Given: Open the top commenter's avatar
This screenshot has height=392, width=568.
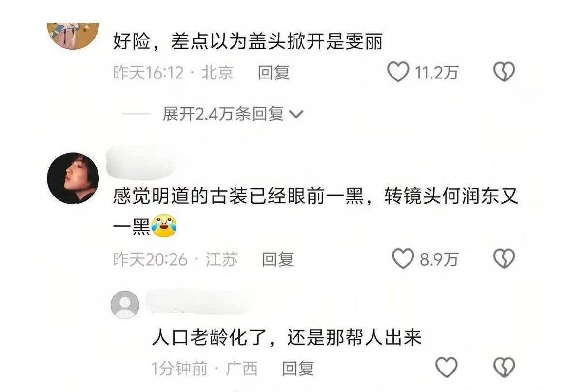Looking at the screenshot, I should pyautogui.click(x=73, y=36).
